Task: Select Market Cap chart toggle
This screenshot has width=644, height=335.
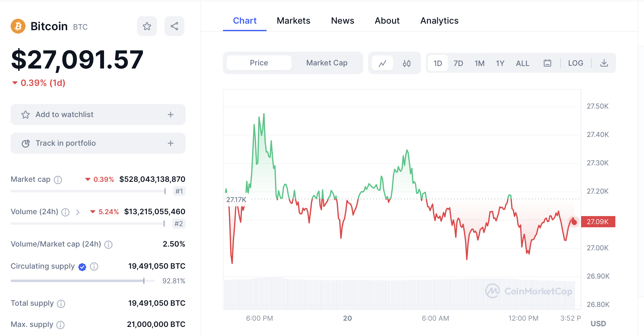Action: (x=327, y=63)
